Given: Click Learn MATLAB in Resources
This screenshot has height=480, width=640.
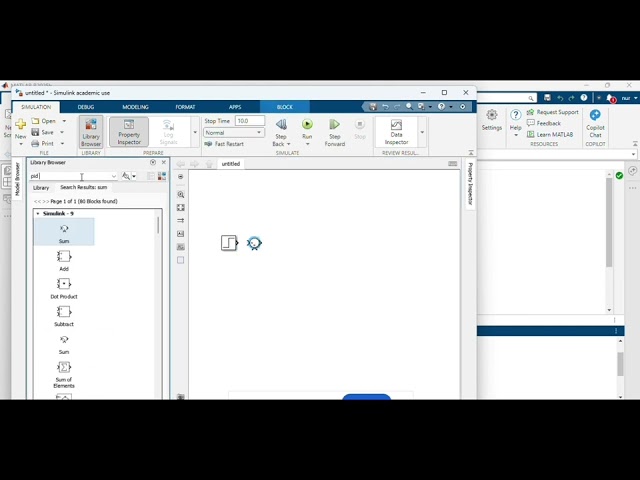Looking at the screenshot, I should (x=550, y=134).
